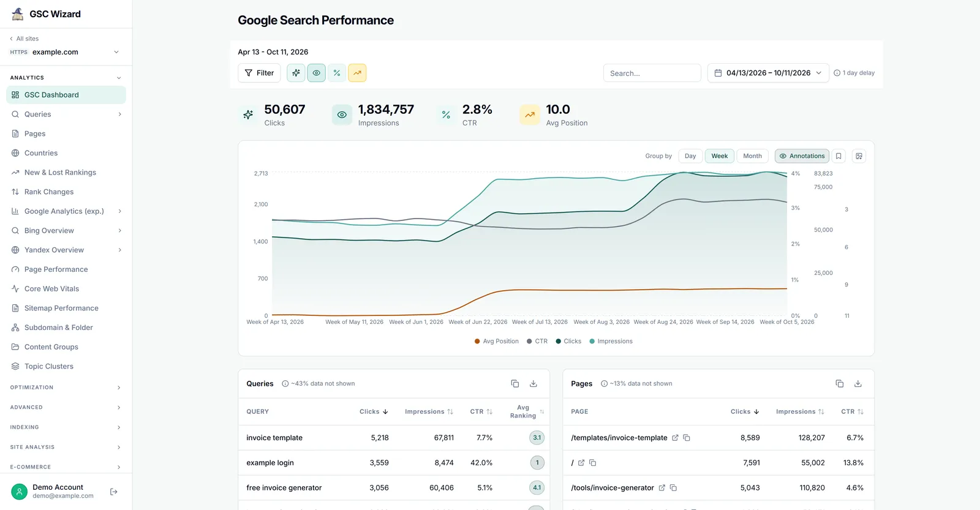Screen dimensions: 980x510
Task: Toggle the Avg Position trend metric button
Action: 357,73
